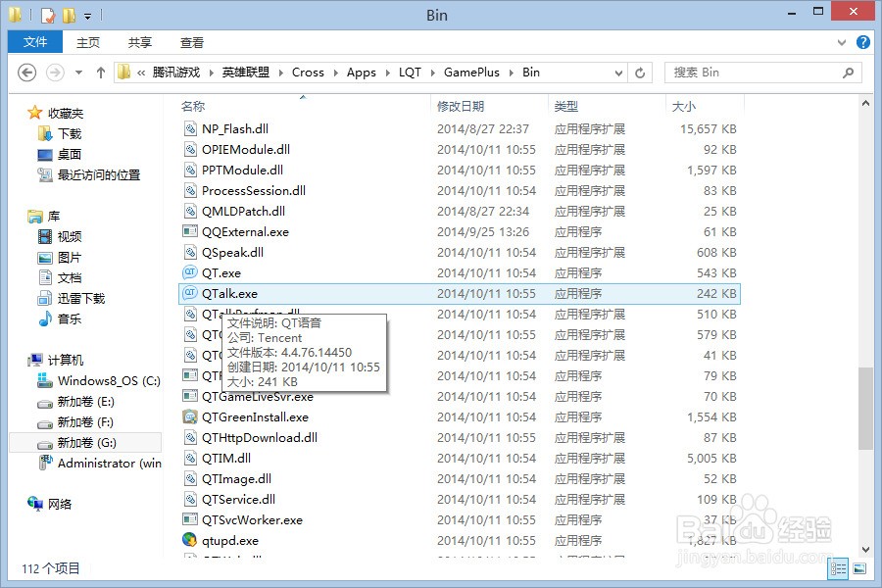Go back to the previous folder
882x588 pixels.
26,73
